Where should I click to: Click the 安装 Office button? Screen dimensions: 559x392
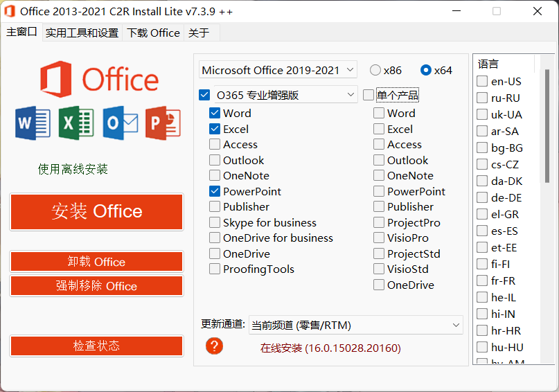point(96,212)
